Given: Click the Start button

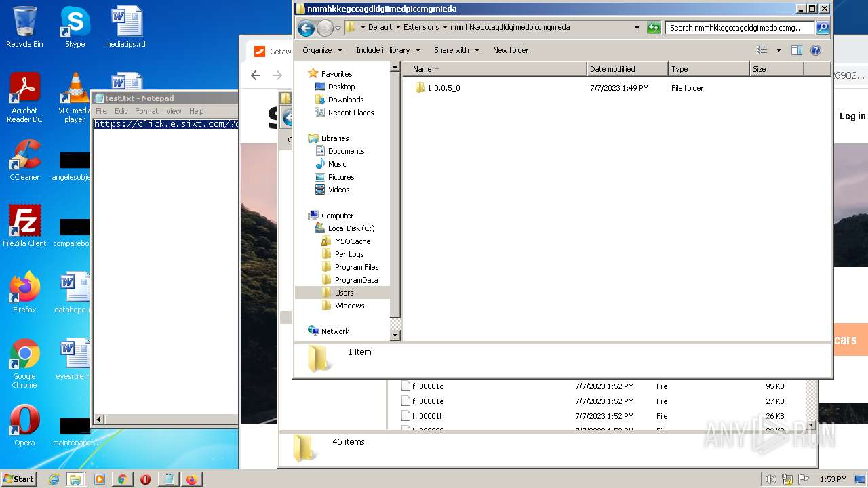Looking at the screenshot, I should (18, 479).
